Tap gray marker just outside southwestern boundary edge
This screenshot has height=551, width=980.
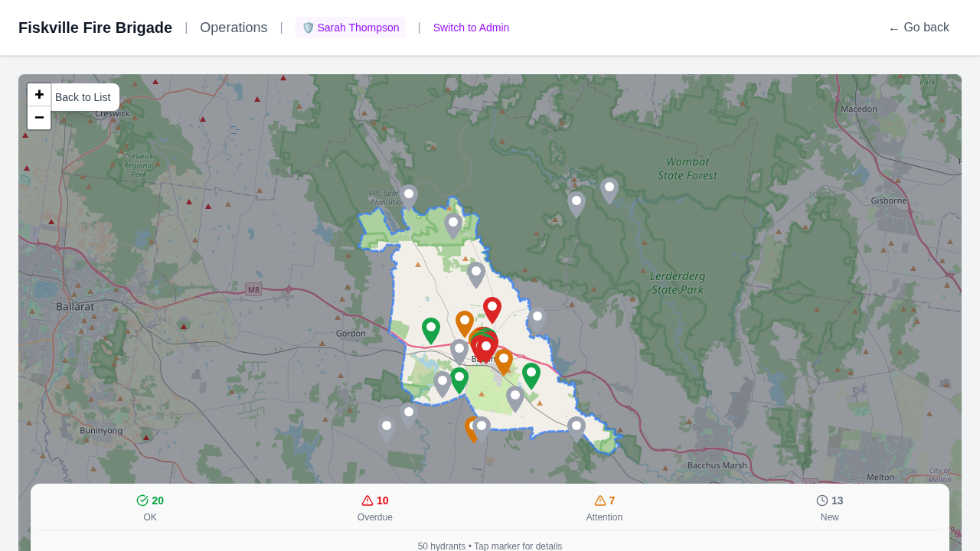coord(409,416)
